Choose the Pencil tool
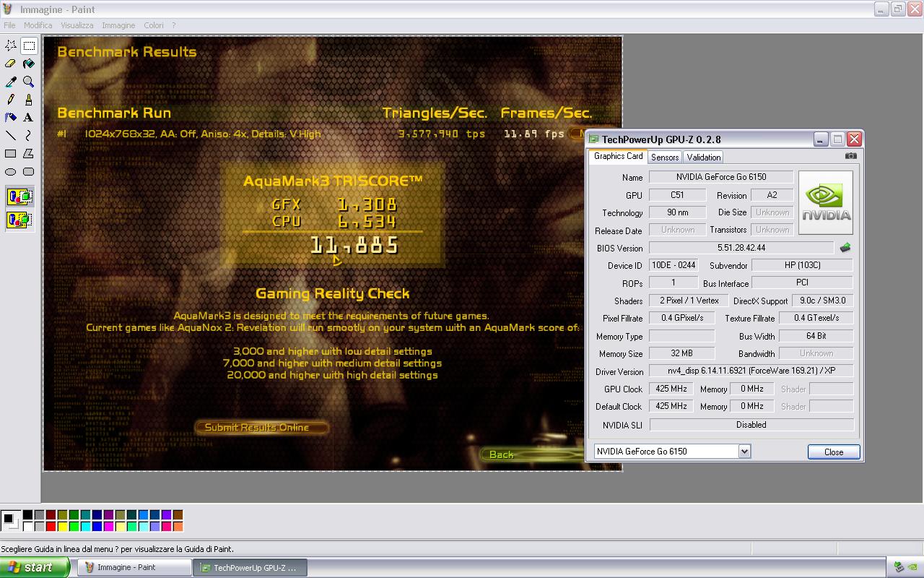Image resolution: width=924 pixels, height=578 pixels. 11,100
